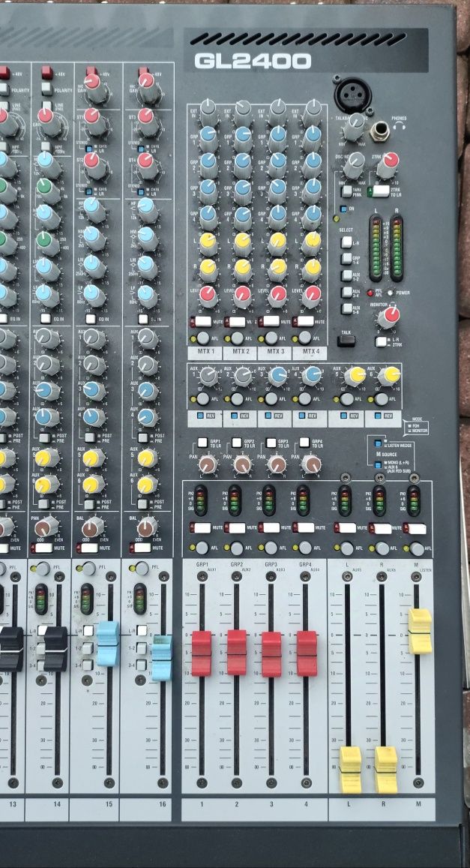Viewport: 470px width, 868px height.
Task: Select L-R in the SELECT monitor buttons
Action: 346,242
